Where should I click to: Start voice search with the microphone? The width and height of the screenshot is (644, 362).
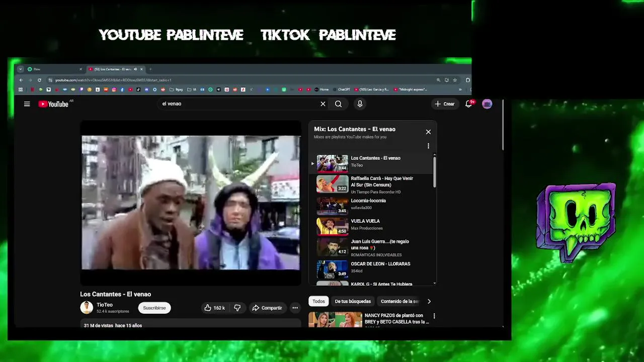point(360,104)
